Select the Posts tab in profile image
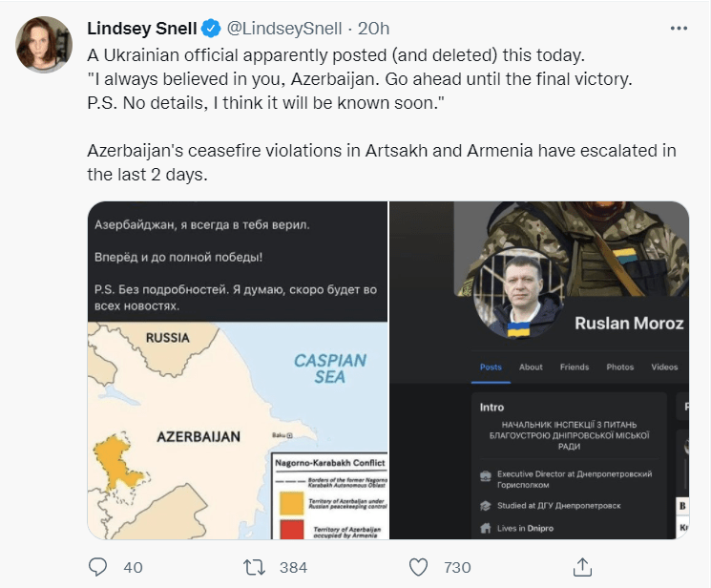 [x=491, y=367]
